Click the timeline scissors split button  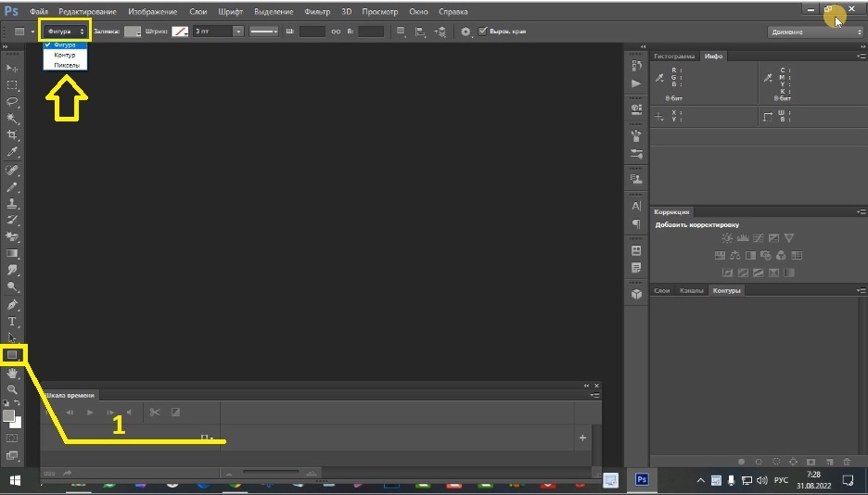point(155,412)
